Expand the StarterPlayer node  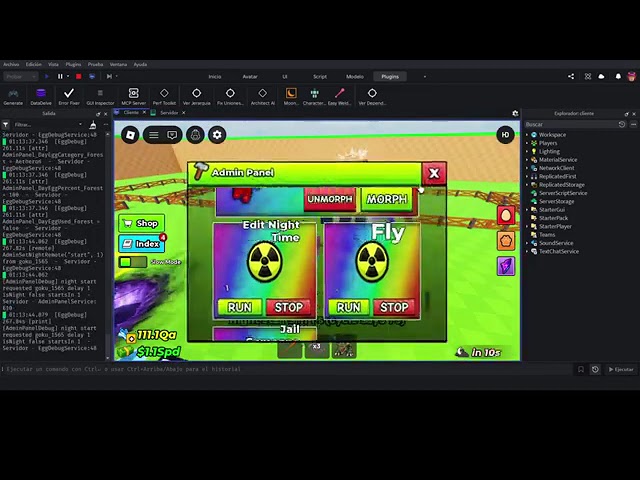[527, 226]
